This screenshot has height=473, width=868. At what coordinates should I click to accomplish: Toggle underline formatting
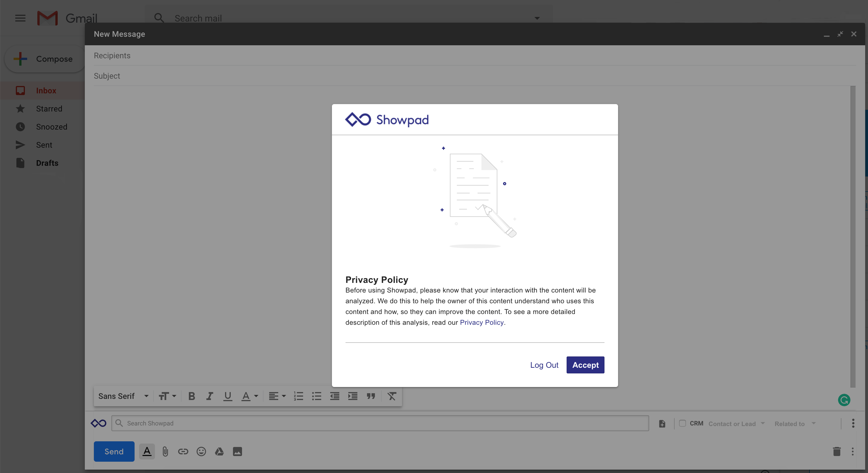228,396
